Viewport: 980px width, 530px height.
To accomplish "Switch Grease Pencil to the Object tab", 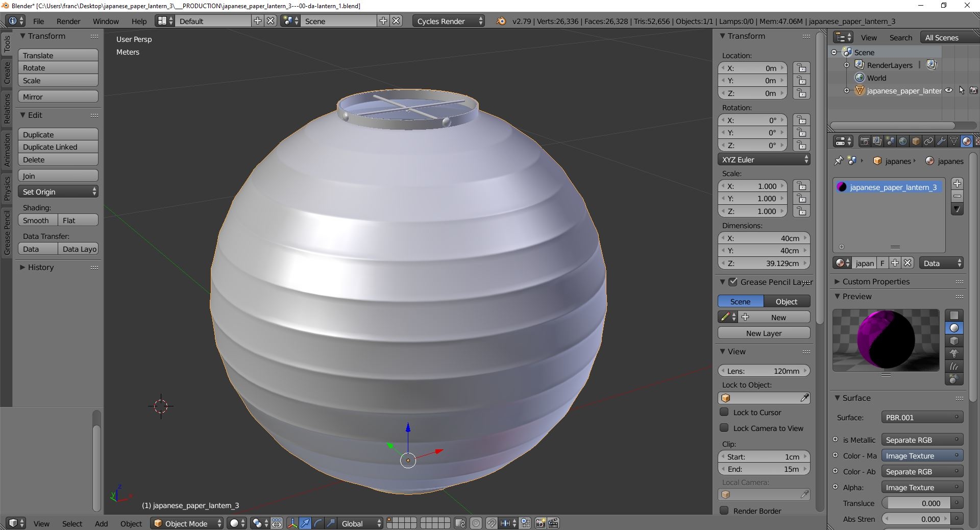I will (x=786, y=301).
